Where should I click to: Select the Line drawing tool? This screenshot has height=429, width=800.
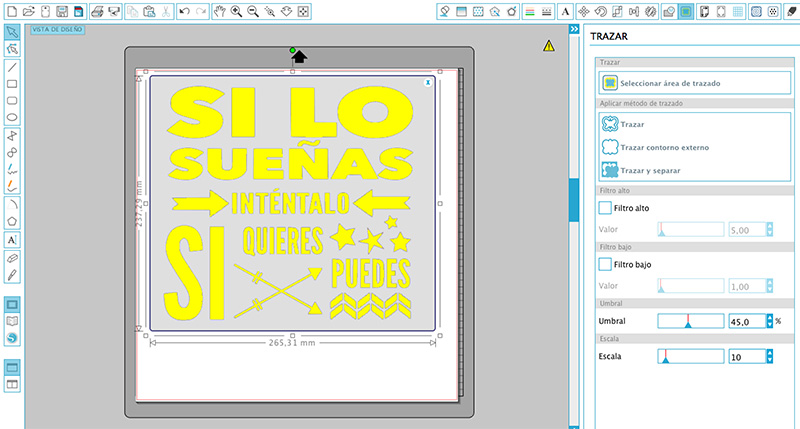(x=12, y=67)
